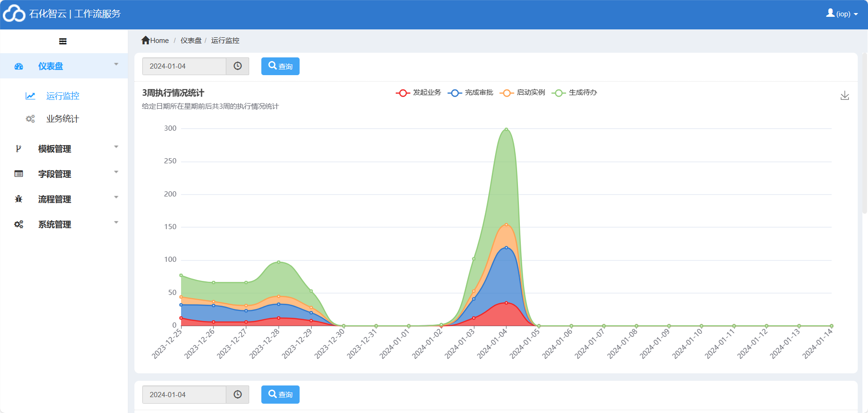Click the user profile icon
This screenshot has height=413, width=868.
pos(830,13)
